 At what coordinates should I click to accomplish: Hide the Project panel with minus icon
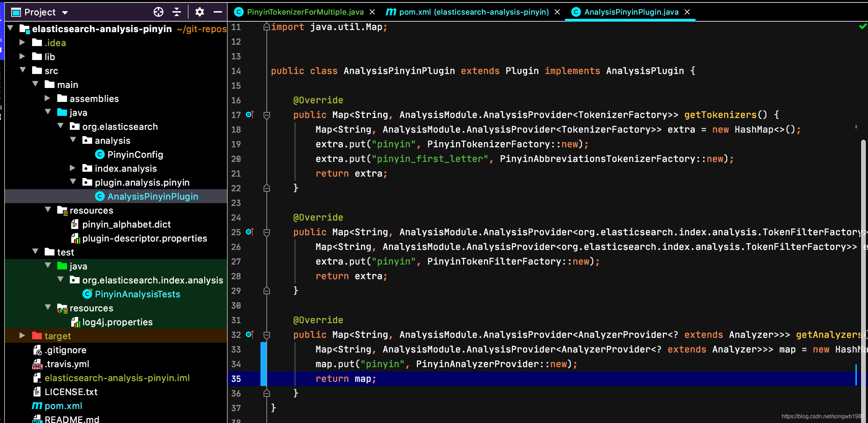(x=218, y=12)
